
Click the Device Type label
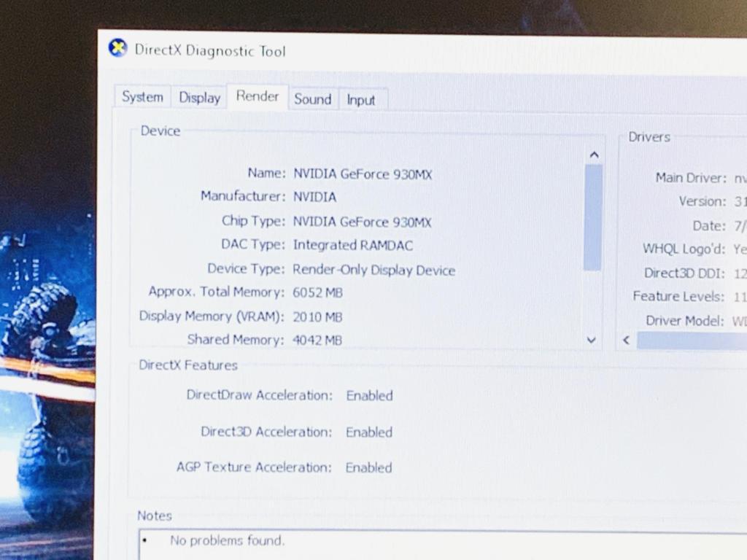[x=247, y=268]
